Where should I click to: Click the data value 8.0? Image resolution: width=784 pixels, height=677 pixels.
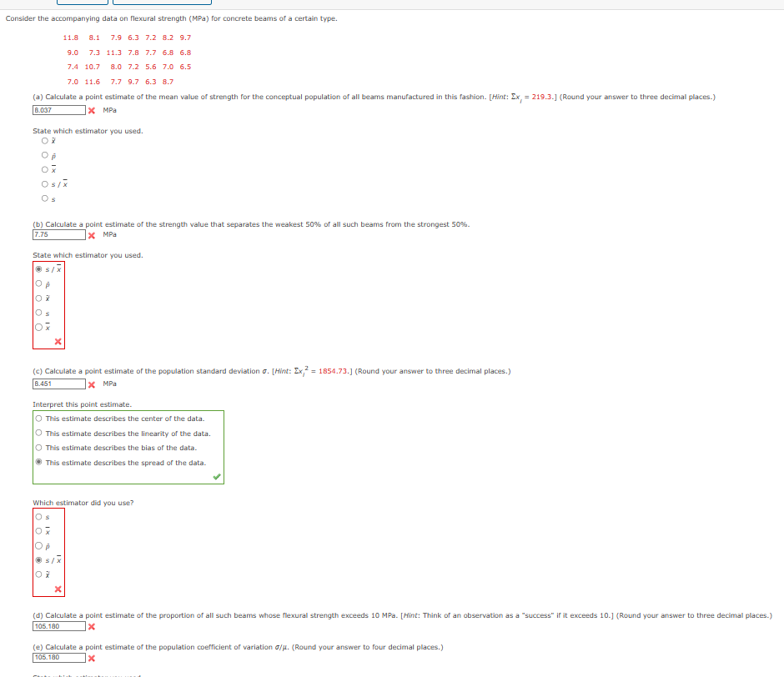tap(116, 67)
